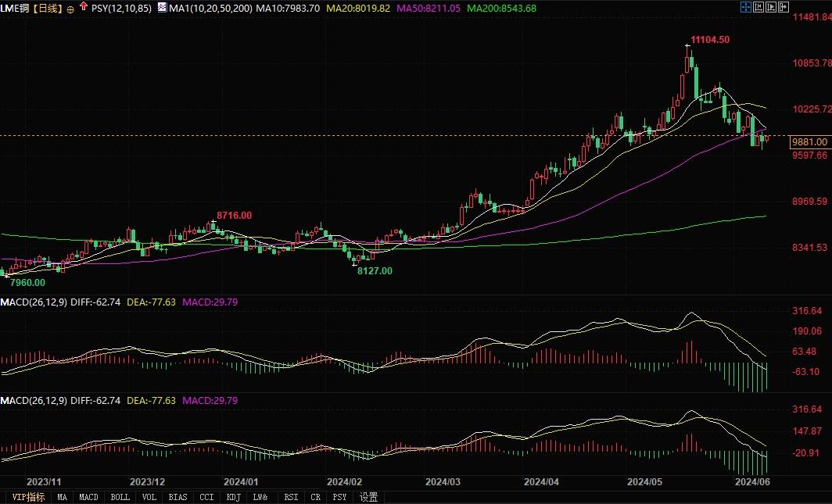Image resolution: width=832 pixels, height=504 pixels.
Task: Click the third chart tool icon at top right
Action: tap(773, 7)
